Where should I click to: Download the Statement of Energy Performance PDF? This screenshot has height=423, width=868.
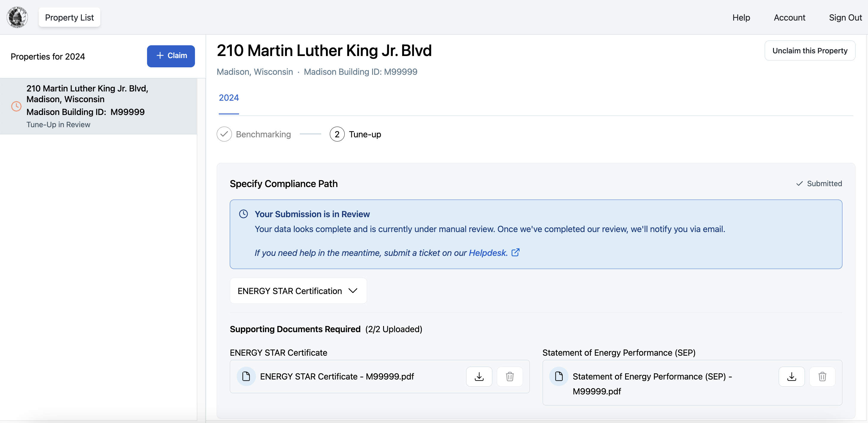791,377
